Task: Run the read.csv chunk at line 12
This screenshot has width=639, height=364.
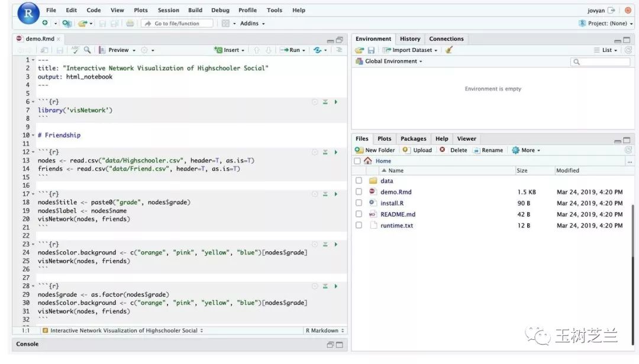Action: [x=336, y=152]
